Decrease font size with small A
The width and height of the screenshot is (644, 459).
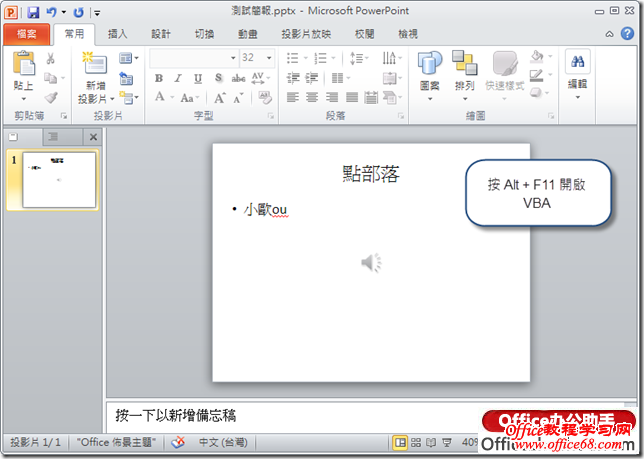[x=238, y=99]
